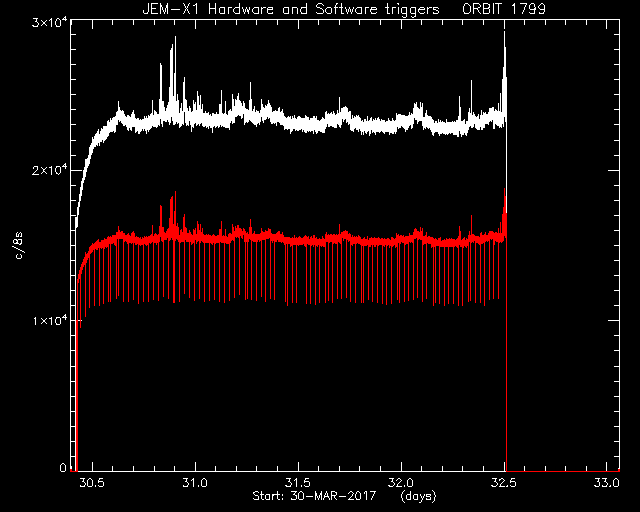This screenshot has height=512, width=640.
Task: Click the plot title JEM-X1 Hardware and Software triggers
Action: point(291,9)
